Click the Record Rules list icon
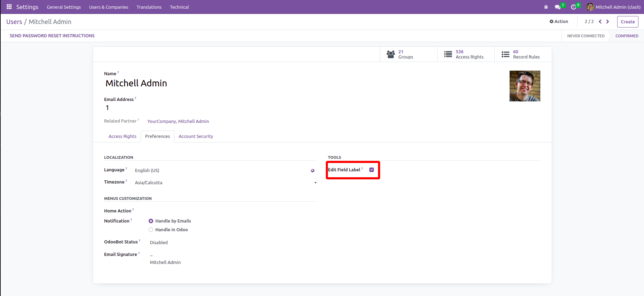Viewport: 644px width, 296px height. click(505, 54)
